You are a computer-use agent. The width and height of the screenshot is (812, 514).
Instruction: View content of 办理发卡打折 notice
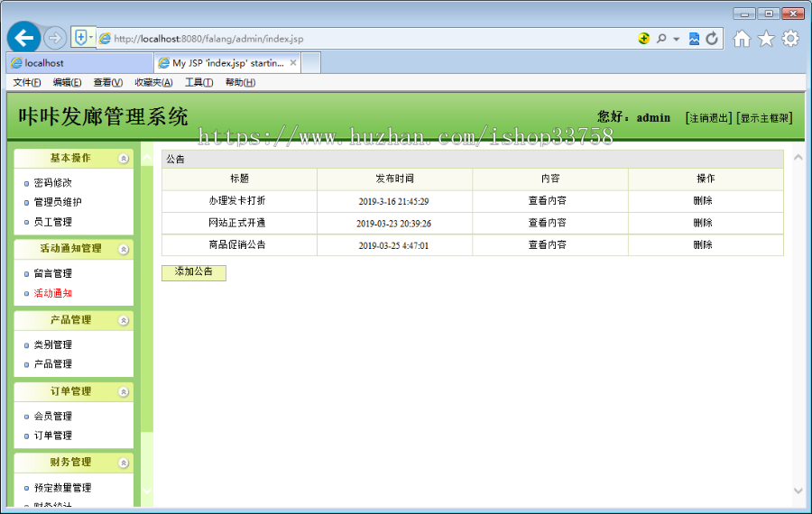pyautogui.click(x=548, y=200)
